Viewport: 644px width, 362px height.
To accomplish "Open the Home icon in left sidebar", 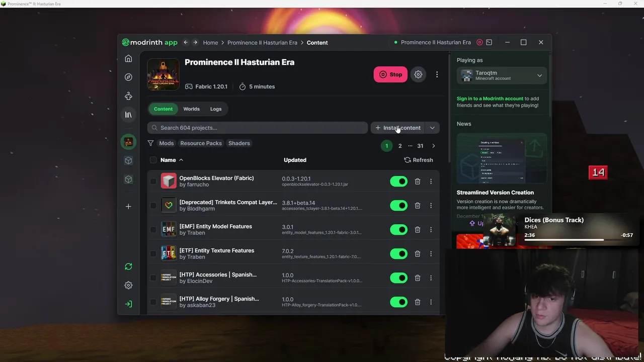I will [x=128, y=58].
